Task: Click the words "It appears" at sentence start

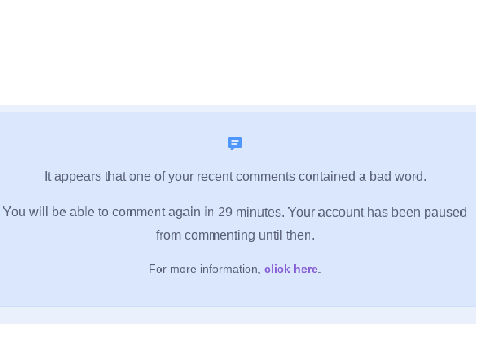Action: (73, 177)
